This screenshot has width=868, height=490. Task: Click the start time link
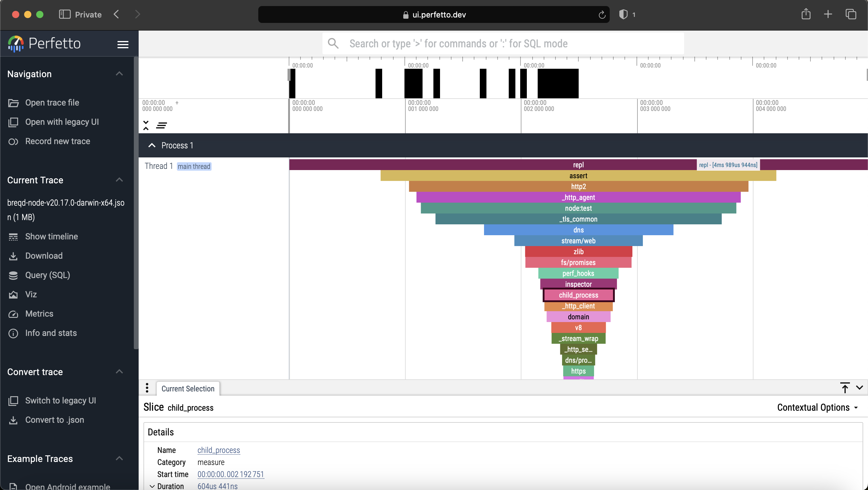[x=231, y=475]
